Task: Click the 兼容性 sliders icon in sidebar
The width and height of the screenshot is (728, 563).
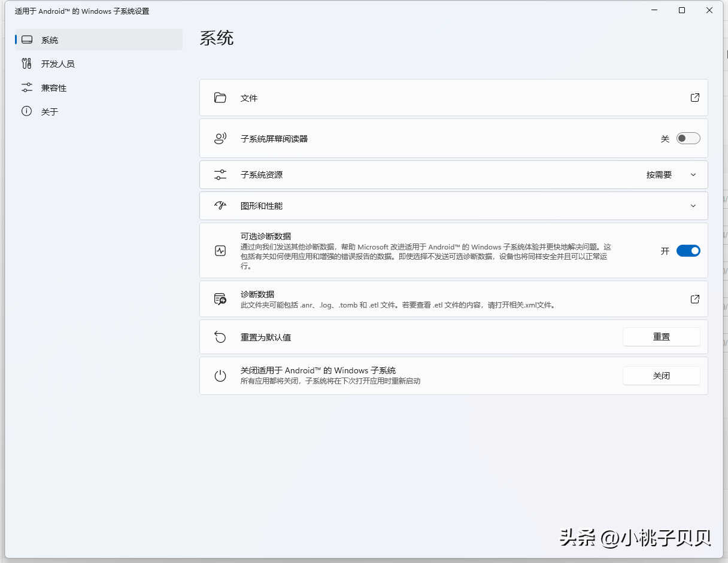Action: (x=26, y=87)
